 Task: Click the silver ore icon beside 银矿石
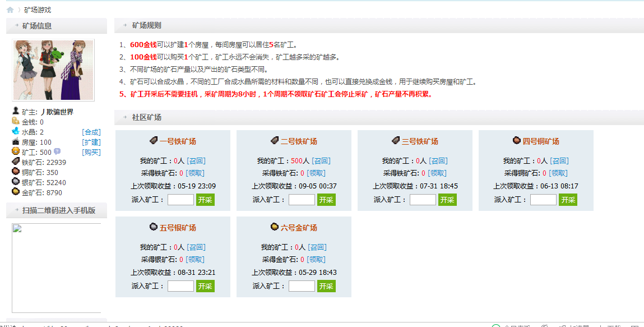[15, 182]
